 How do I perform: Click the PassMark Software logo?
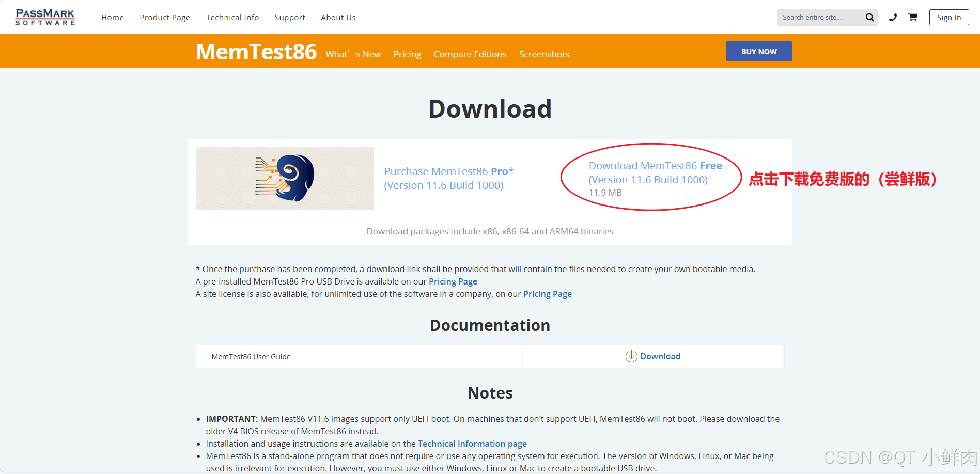[x=45, y=17]
